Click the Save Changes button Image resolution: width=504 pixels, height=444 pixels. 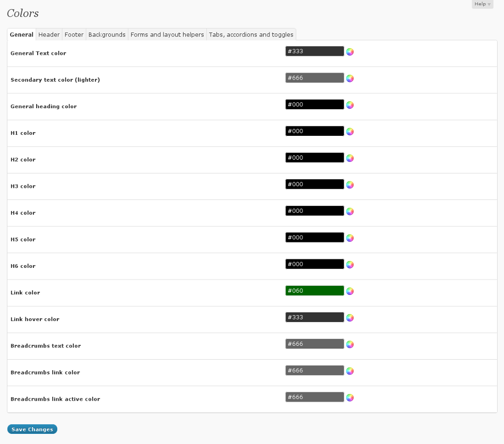[x=32, y=429]
